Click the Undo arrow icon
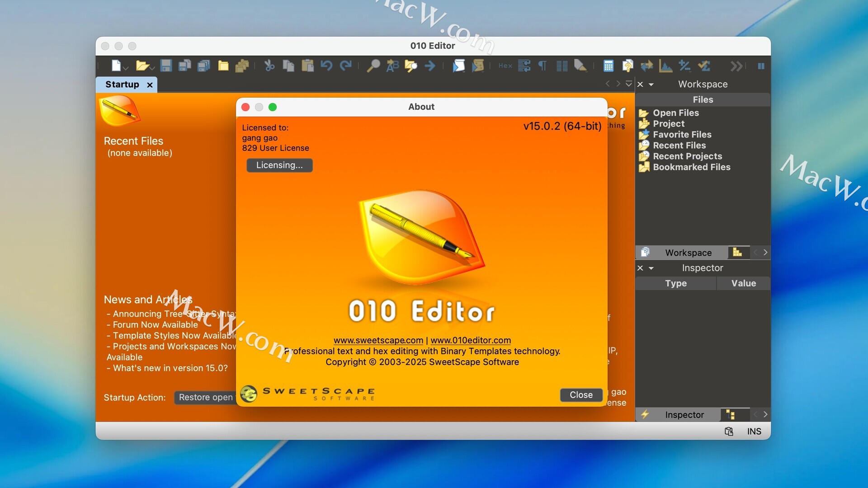This screenshot has height=488, width=868. [x=326, y=66]
